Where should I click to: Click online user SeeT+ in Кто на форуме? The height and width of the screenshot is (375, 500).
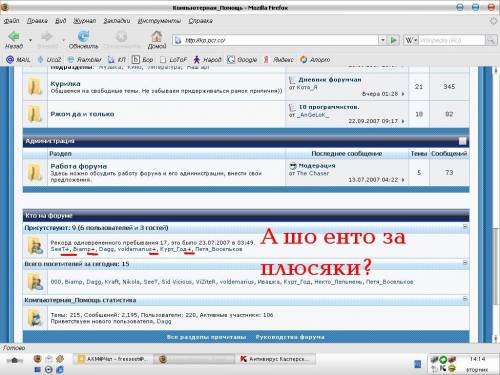point(60,249)
